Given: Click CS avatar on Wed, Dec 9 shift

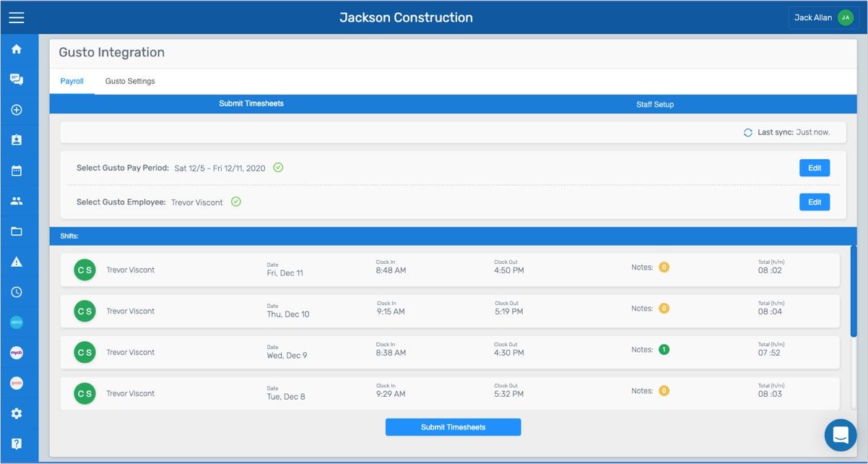Looking at the screenshot, I should pyautogui.click(x=84, y=352).
